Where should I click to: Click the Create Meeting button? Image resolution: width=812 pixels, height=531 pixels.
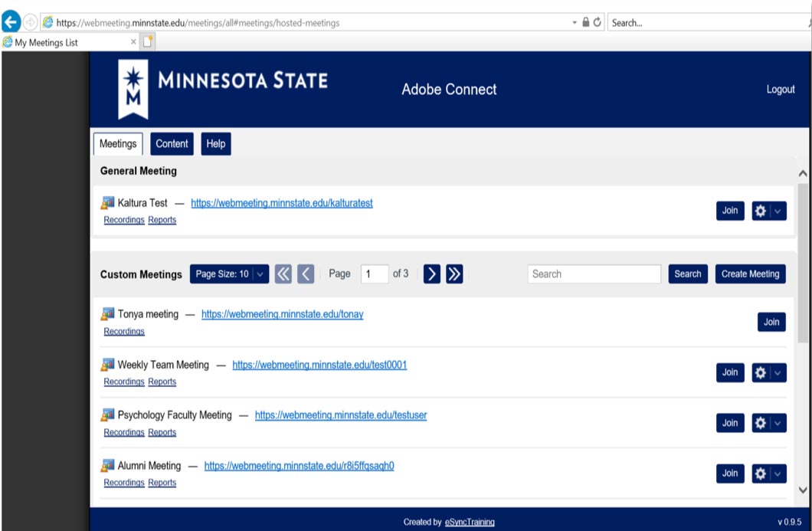coord(751,274)
